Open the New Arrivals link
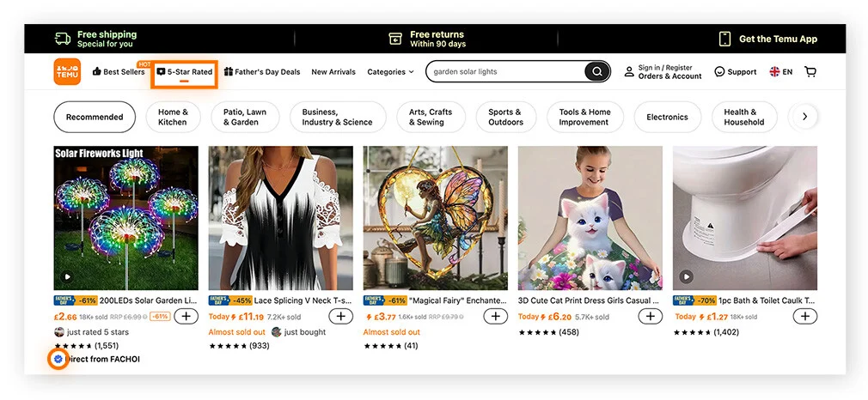 point(333,72)
